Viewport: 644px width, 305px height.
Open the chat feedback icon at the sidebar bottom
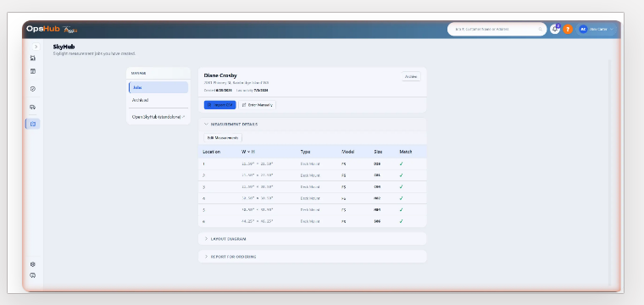click(33, 275)
